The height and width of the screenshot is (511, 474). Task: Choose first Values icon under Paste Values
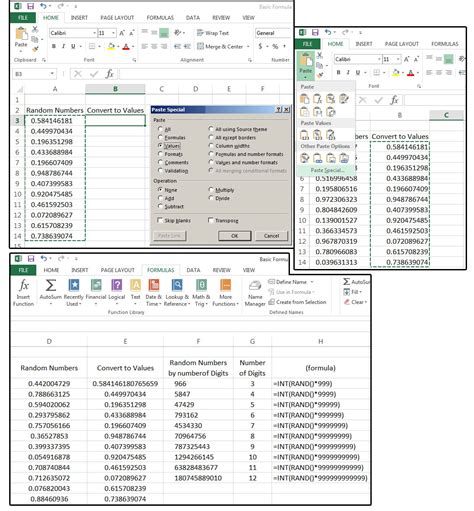(x=304, y=135)
